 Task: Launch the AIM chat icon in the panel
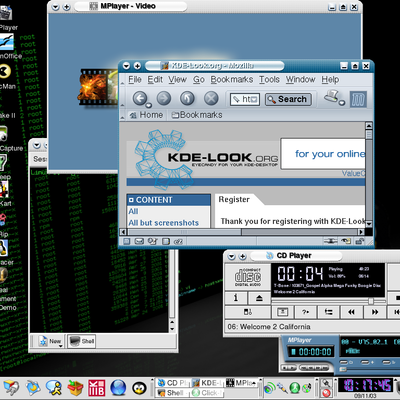point(54,388)
